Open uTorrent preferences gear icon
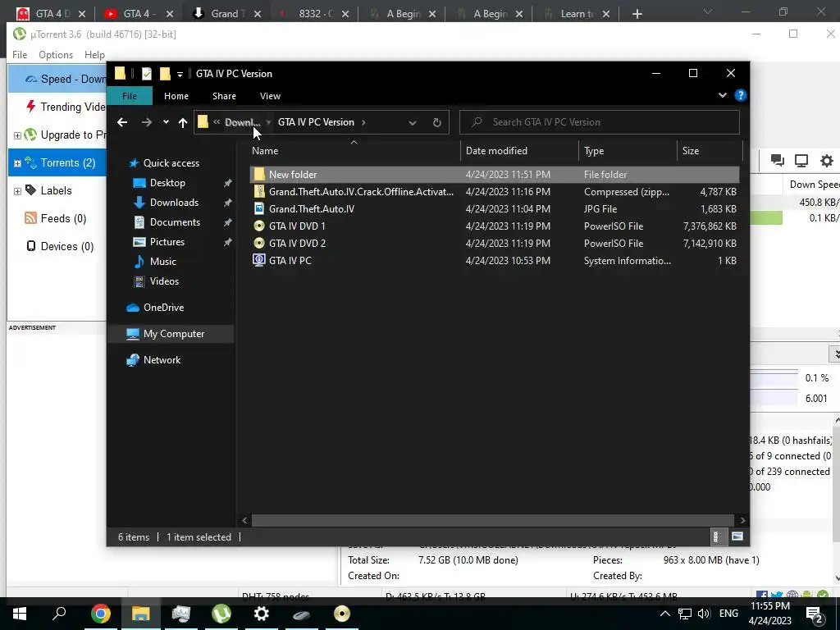Image resolution: width=840 pixels, height=630 pixels. coord(827,161)
